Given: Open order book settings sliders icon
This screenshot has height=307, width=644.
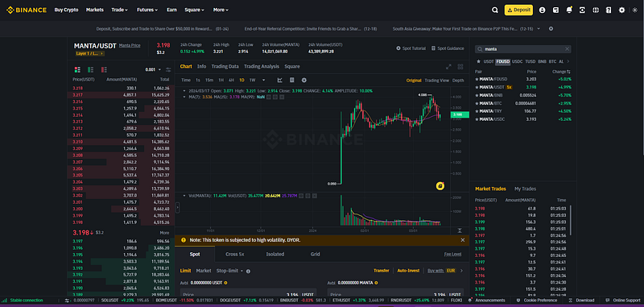Looking at the screenshot, I should 168,69.
